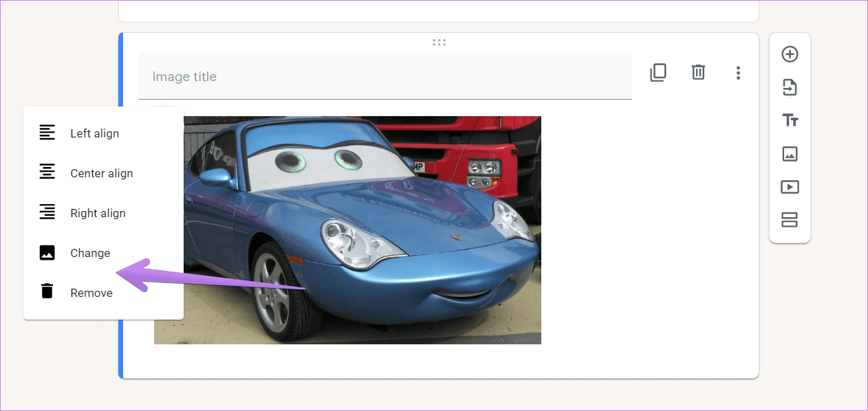Screen dimensions: 868x411
Task: Add title and description from sidebar
Action: point(790,120)
